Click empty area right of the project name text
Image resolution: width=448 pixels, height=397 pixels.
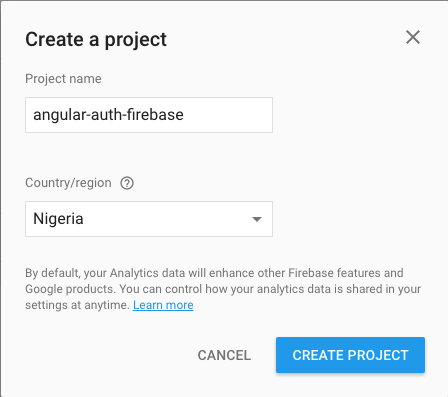228,115
